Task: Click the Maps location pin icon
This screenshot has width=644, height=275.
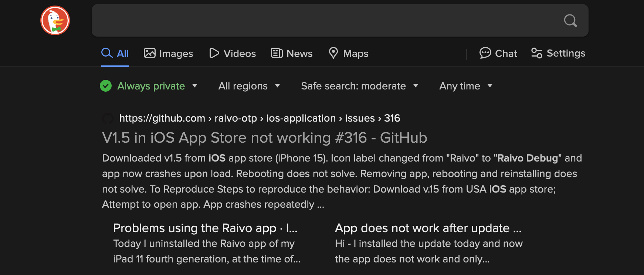Action: coord(333,53)
